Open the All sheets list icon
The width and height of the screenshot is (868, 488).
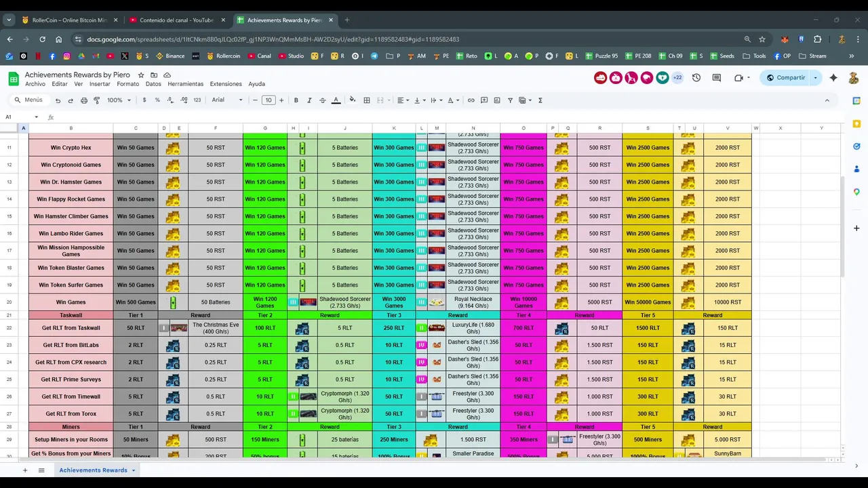(x=41, y=470)
